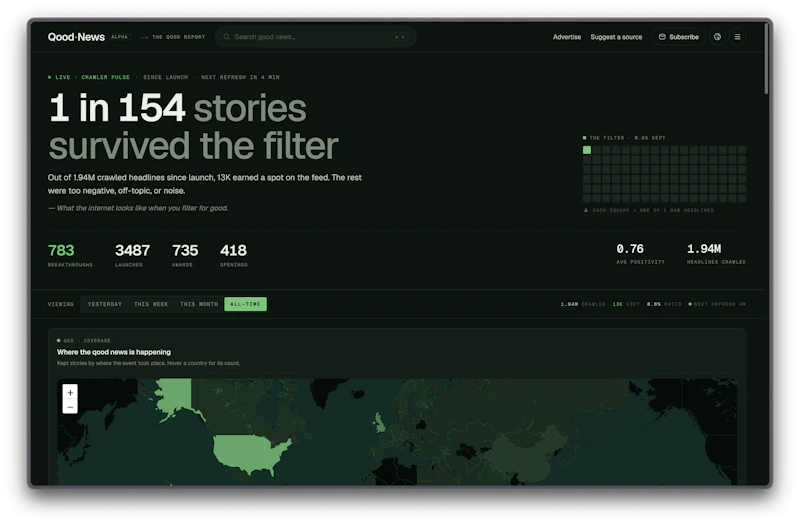This screenshot has width=800, height=525.
Task: Select the This Week viewing tab
Action: click(151, 304)
